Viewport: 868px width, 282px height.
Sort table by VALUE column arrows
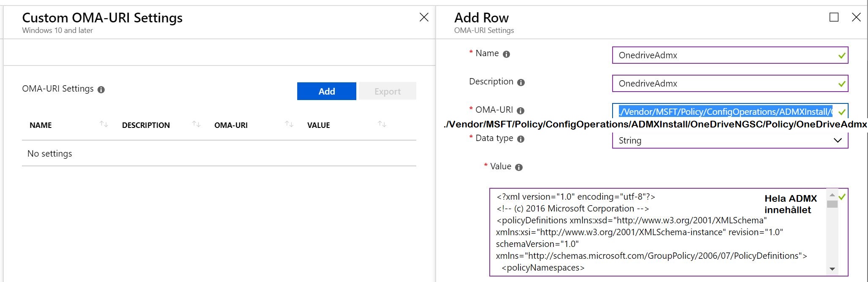coord(382,124)
